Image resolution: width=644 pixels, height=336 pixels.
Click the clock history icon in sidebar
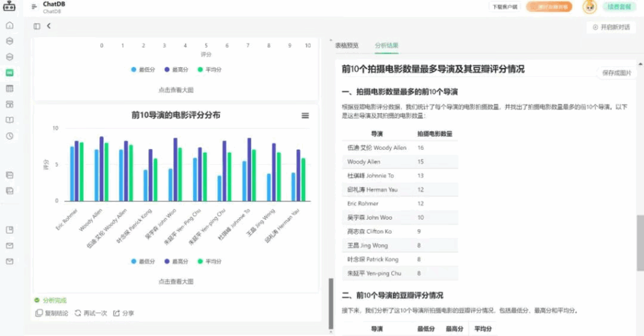point(9,136)
